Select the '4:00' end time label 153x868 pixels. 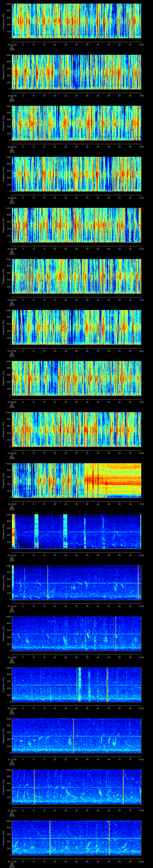tap(141, 147)
